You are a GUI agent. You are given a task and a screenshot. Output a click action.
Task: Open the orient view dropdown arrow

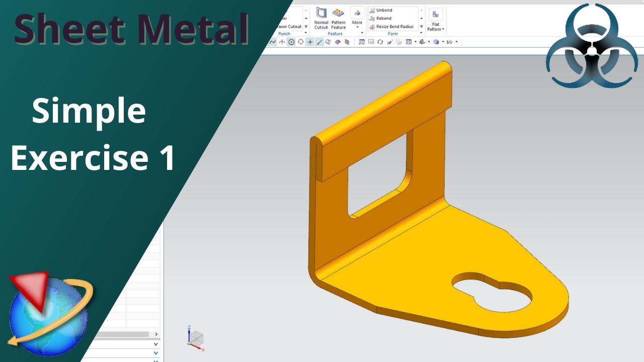coord(415,42)
